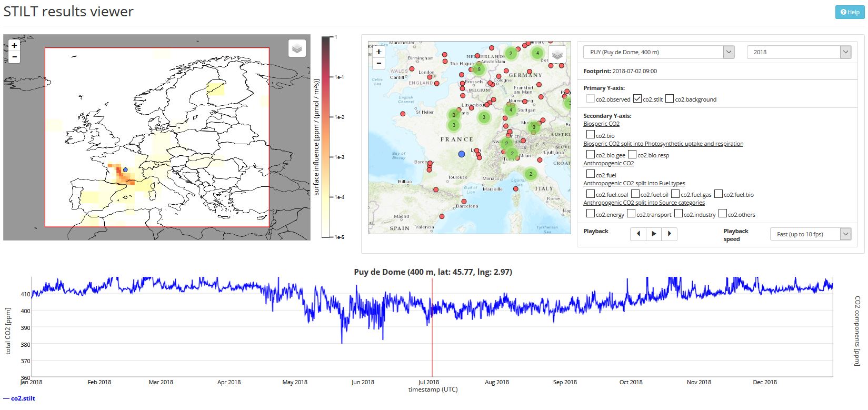Zoom in on the station map
868x410 pixels.
point(378,52)
